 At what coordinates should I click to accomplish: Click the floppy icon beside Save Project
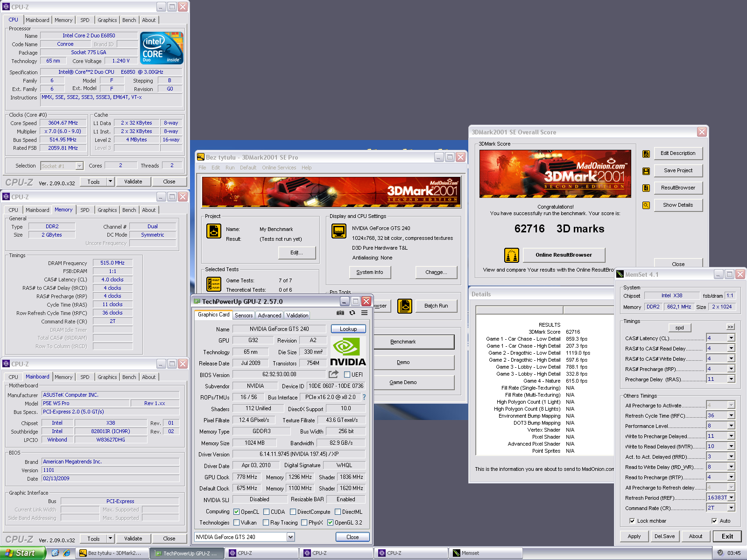(x=646, y=171)
